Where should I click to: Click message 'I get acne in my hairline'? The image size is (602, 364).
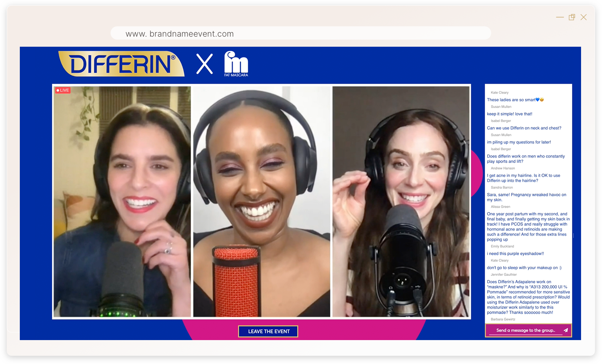(x=523, y=178)
